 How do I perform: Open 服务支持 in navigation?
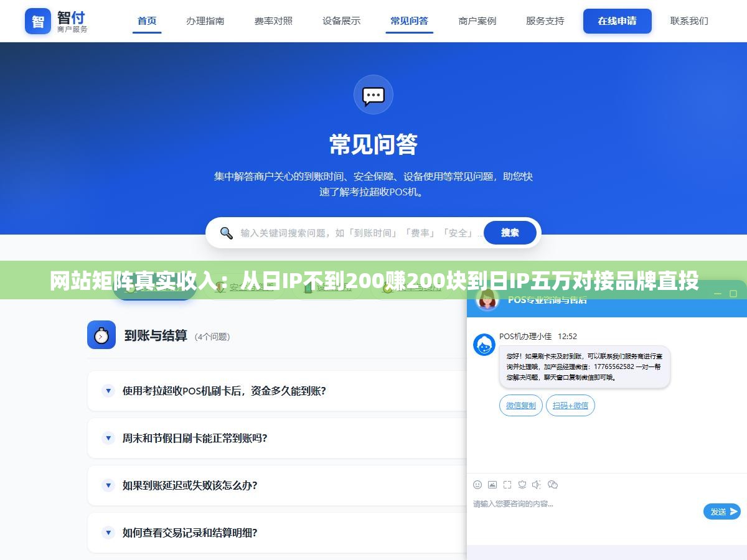click(x=545, y=21)
